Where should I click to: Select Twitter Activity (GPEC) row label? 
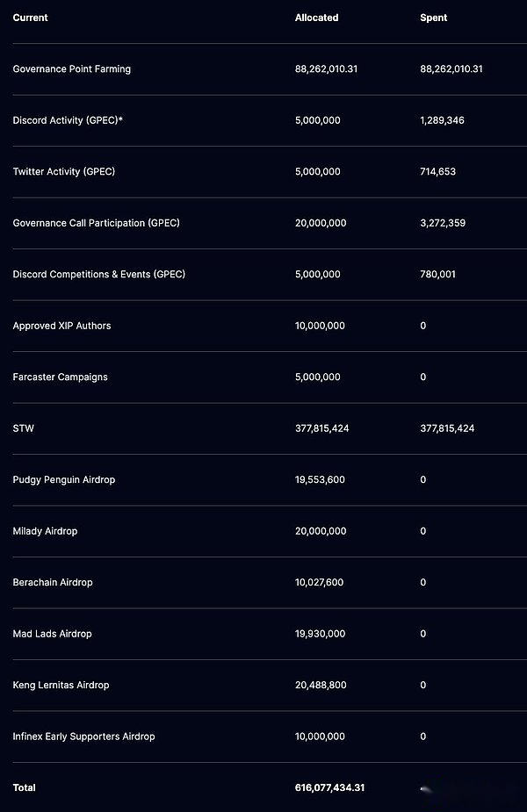pyautogui.click(x=64, y=171)
